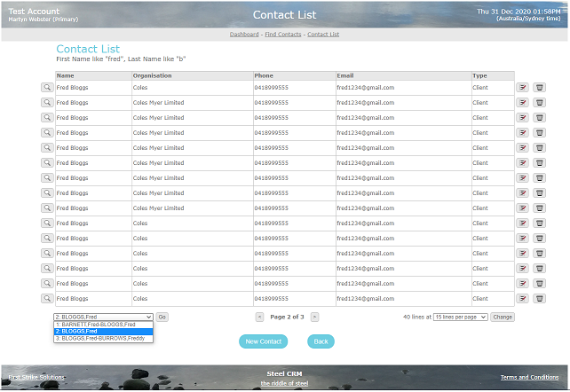The height and width of the screenshot is (392, 570).
Task: View the fifth row contact with magnifier icon
Action: pos(47,148)
